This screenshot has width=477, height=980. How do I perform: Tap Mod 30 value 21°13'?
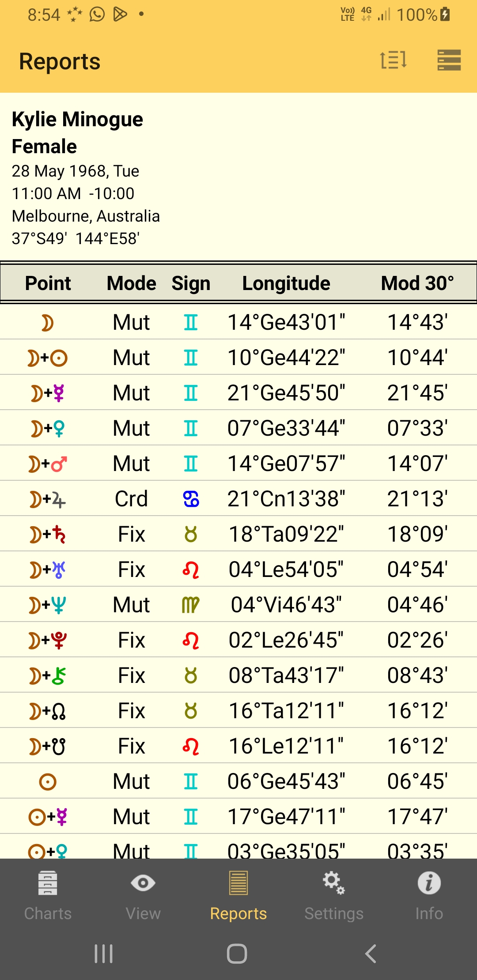(417, 499)
